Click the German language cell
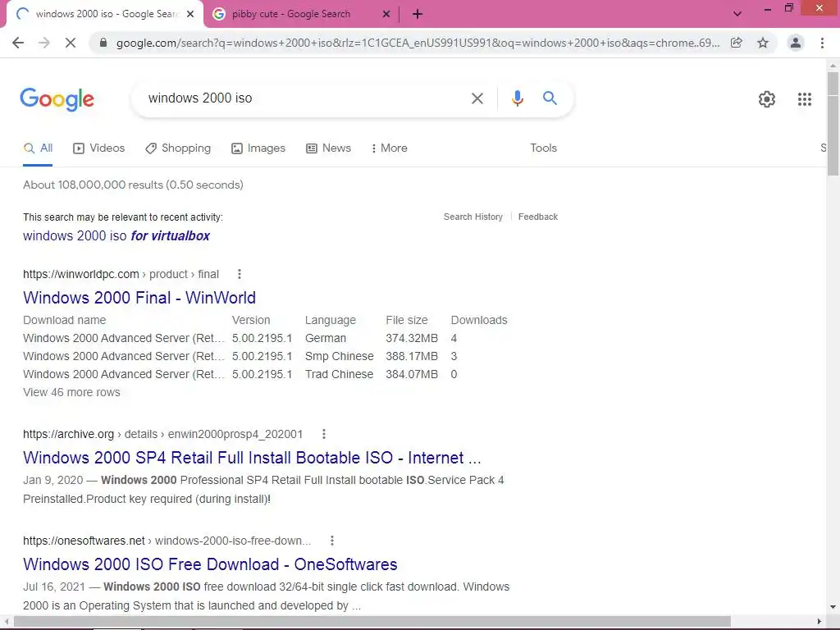Image resolution: width=840 pixels, height=630 pixels. click(326, 338)
